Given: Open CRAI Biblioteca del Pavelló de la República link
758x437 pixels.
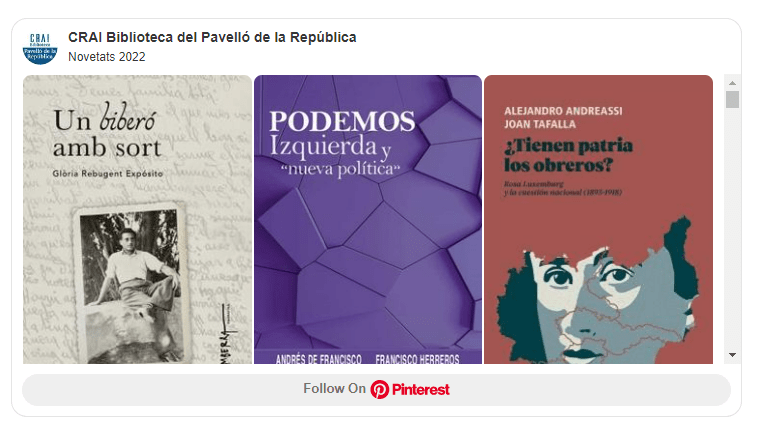Looking at the screenshot, I should pos(212,37).
